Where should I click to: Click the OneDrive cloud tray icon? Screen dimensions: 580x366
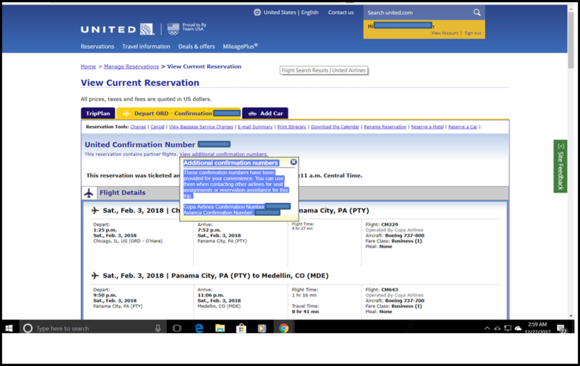pos(518,328)
